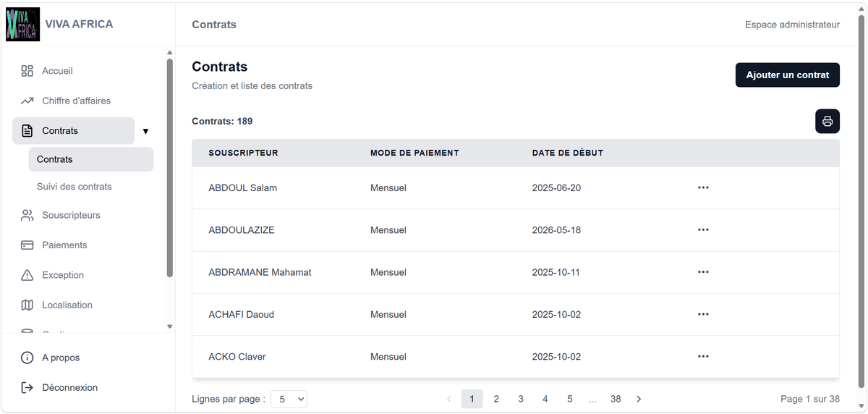Click the Localisation map icon
This screenshot has height=414, width=868.
pos(27,305)
